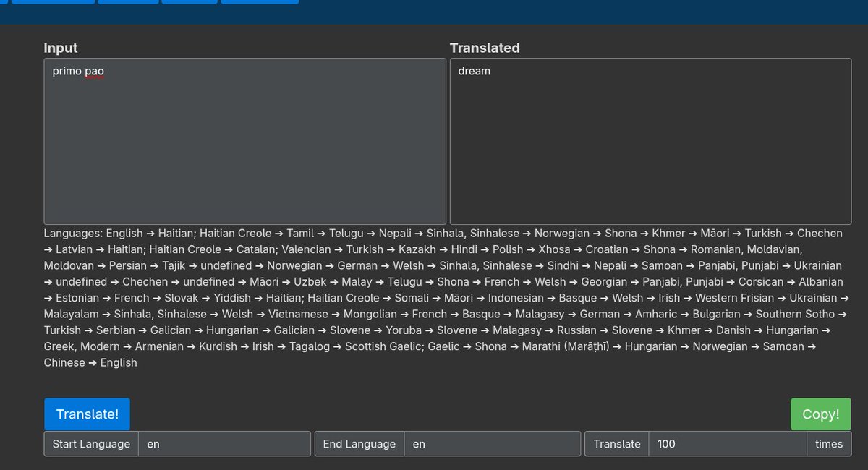
Task: Click the 'Translate' label beside the 100 field
Action: [617, 444]
